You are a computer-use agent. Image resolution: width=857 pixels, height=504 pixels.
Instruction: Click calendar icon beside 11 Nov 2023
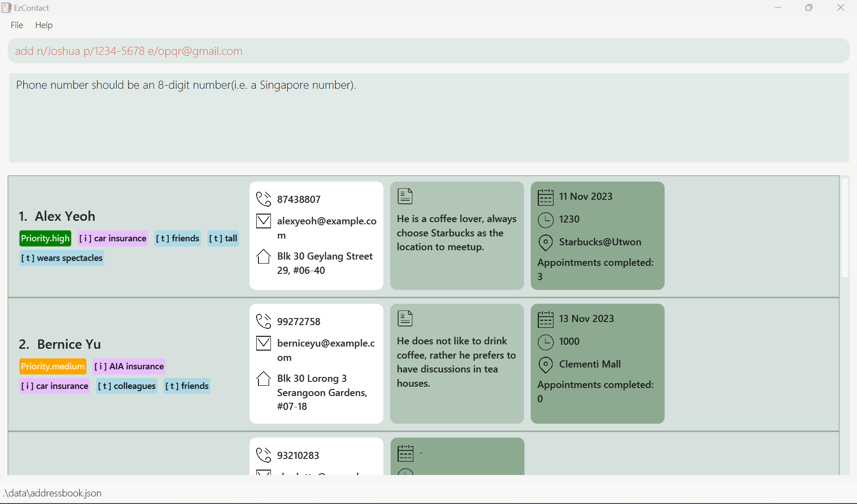pyautogui.click(x=545, y=197)
